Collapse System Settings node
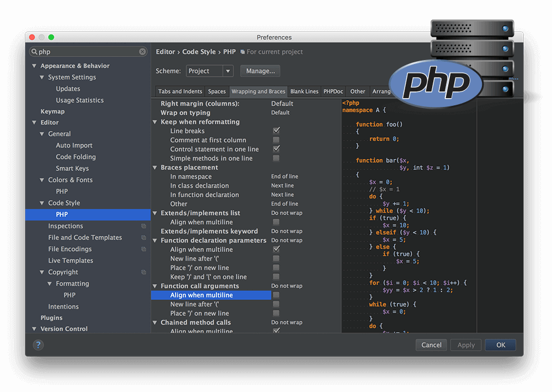 click(42, 77)
